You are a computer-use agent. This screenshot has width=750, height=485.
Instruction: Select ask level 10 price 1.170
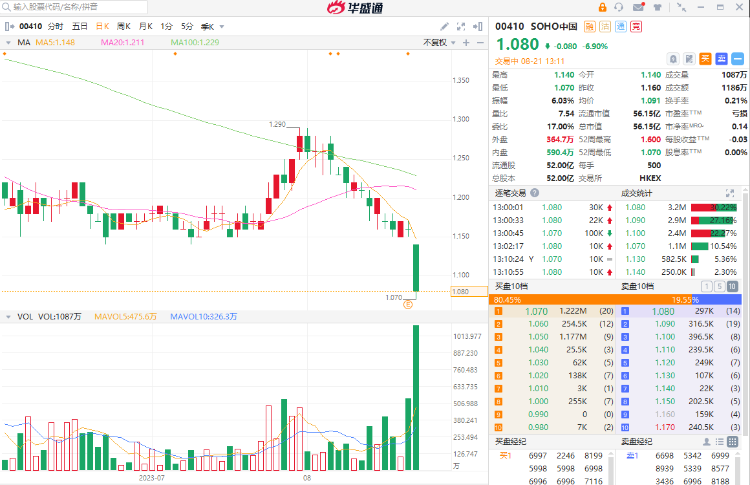[x=665, y=427]
